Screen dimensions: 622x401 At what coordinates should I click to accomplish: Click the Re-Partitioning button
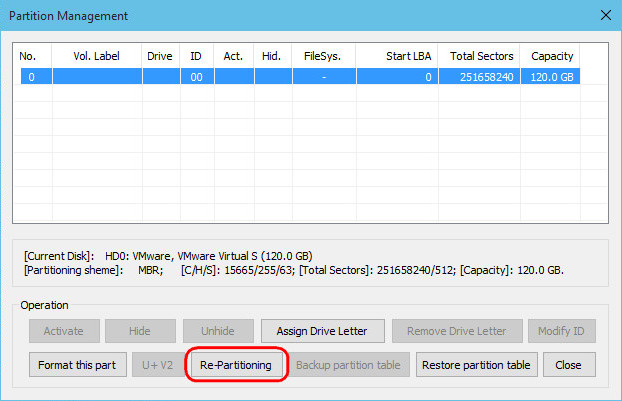pos(236,365)
